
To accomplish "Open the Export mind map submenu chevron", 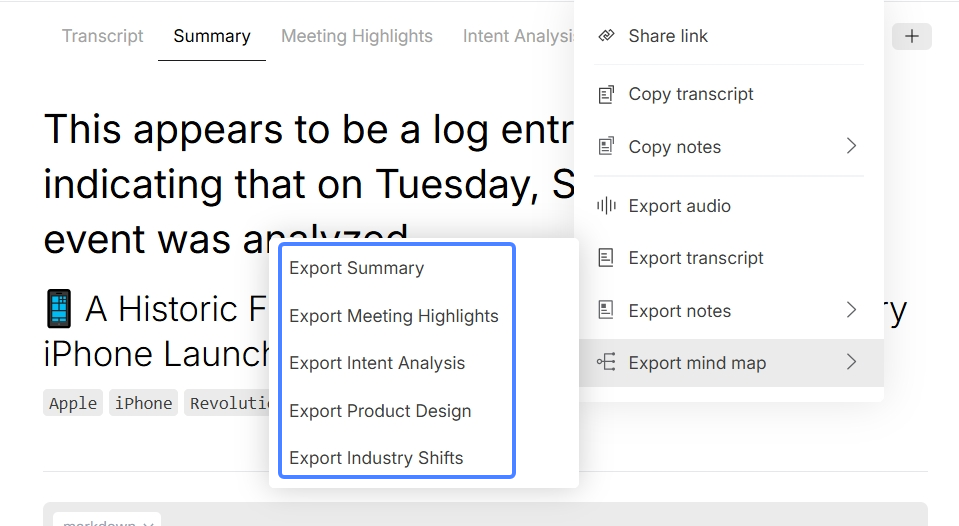I will tap(851, 362).
